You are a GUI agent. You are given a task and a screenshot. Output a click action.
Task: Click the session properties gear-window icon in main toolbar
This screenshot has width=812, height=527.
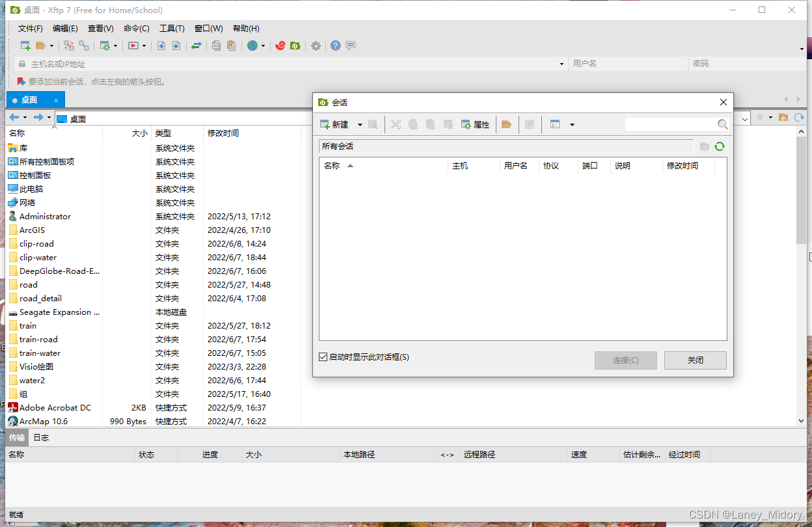105,46
